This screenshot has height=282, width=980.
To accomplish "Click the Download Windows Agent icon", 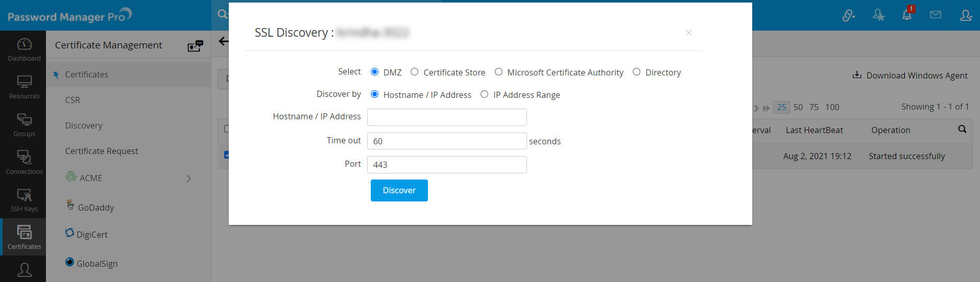I will click(x=856, y=75).
